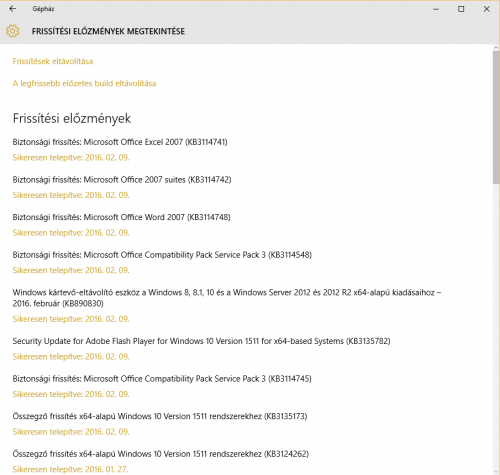The width and height of the screenshot is (500, 475).
Task: Open install status under Office 2007 suites KB3114742
Action: tap(71, 195)
